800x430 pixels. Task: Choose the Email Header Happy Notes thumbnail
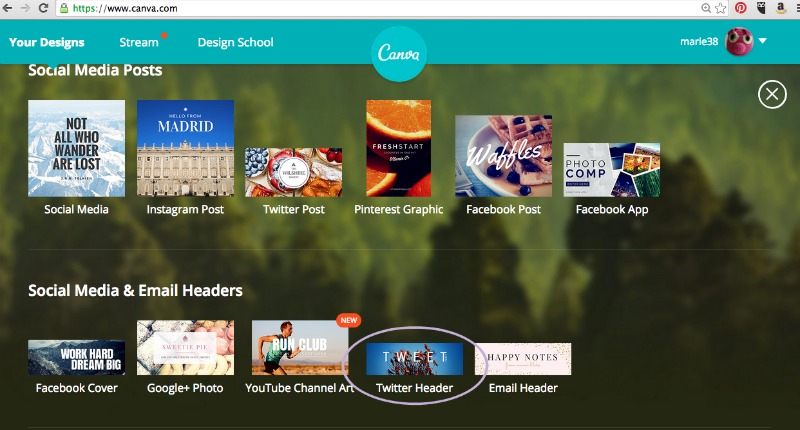pyautogui.click(x=523, y=359)
